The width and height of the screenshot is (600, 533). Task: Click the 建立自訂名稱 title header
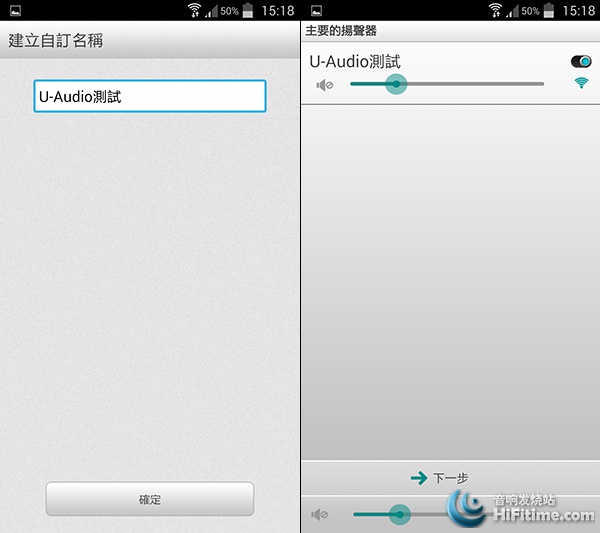coord(56,41)
